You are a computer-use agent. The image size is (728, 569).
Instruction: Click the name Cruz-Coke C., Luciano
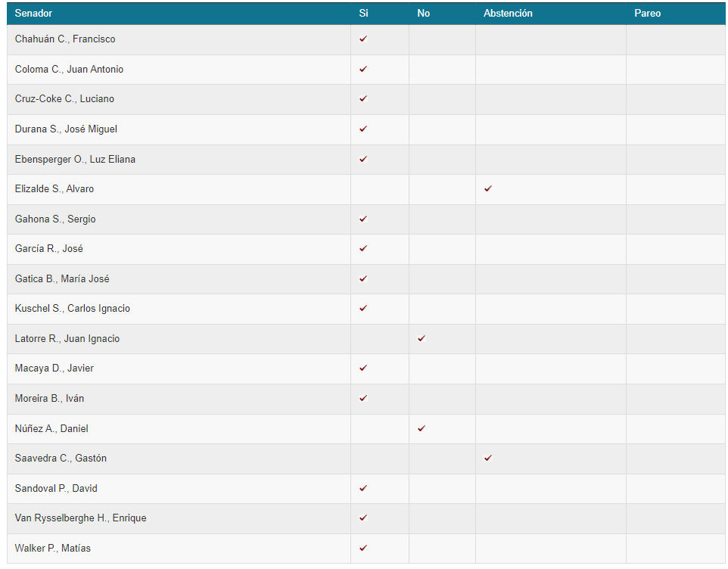(x=64, y=99)
